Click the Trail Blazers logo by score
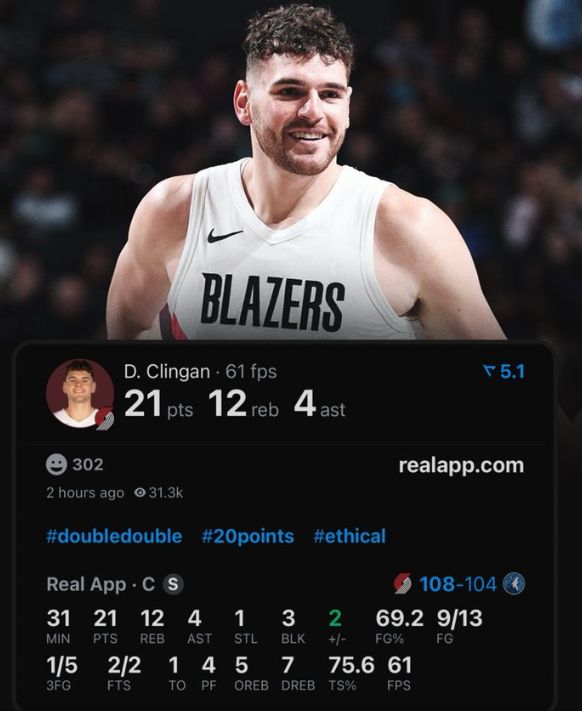The image size is (582, 711). [x=402, y=584]
